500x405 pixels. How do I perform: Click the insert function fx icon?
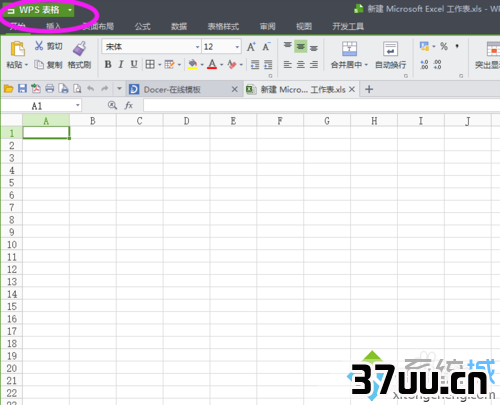[129, 106]
